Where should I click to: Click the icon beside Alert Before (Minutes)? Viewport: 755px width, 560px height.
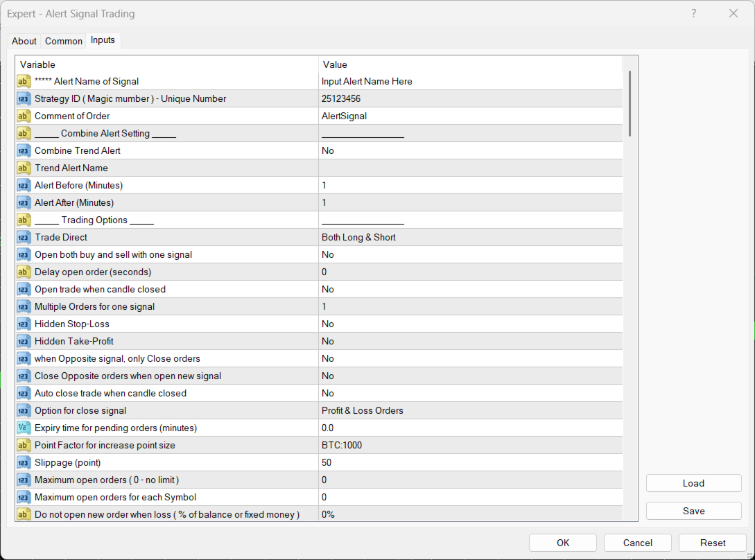tap(23, 185)
